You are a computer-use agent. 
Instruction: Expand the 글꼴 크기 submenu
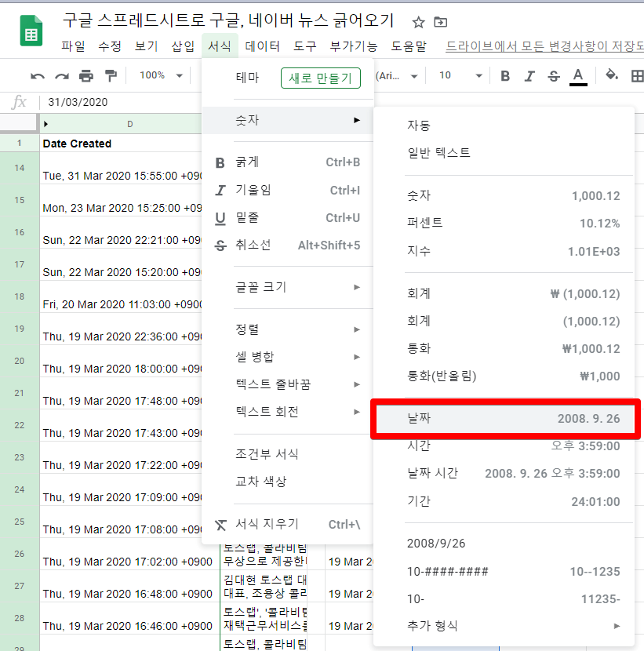(287, 287)
